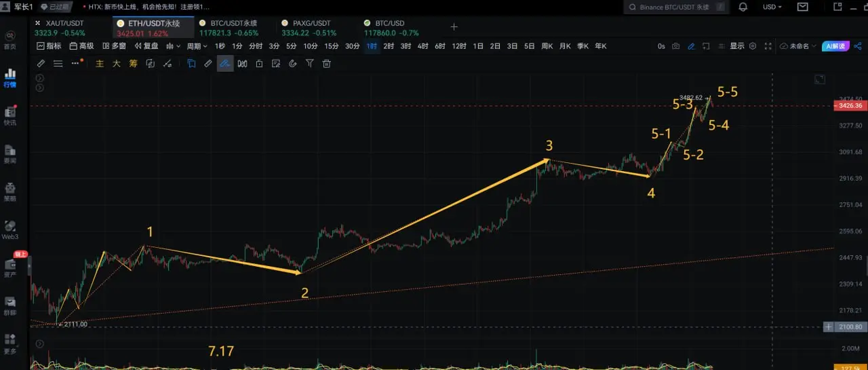The width and height of the screenshot is (868, 370).
Task: Select the highlighted wave line drawing tool
Action: click(224, 63)
